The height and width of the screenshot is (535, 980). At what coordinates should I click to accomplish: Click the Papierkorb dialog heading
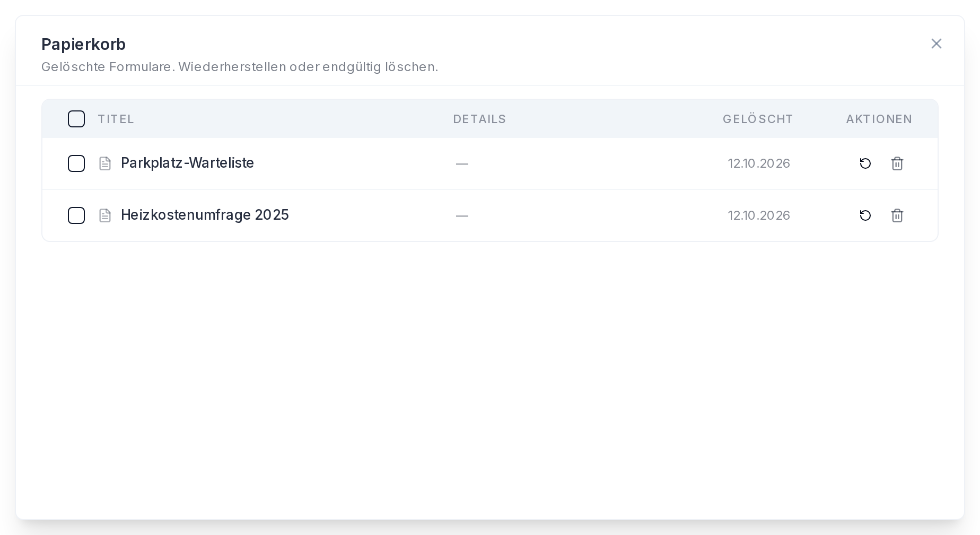(x=83, y=45)
